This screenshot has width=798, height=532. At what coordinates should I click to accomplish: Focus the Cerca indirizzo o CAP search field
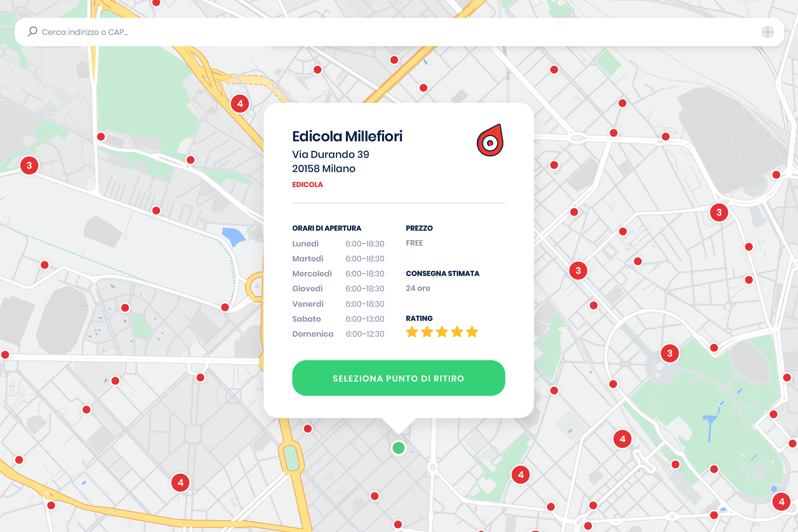399,32
